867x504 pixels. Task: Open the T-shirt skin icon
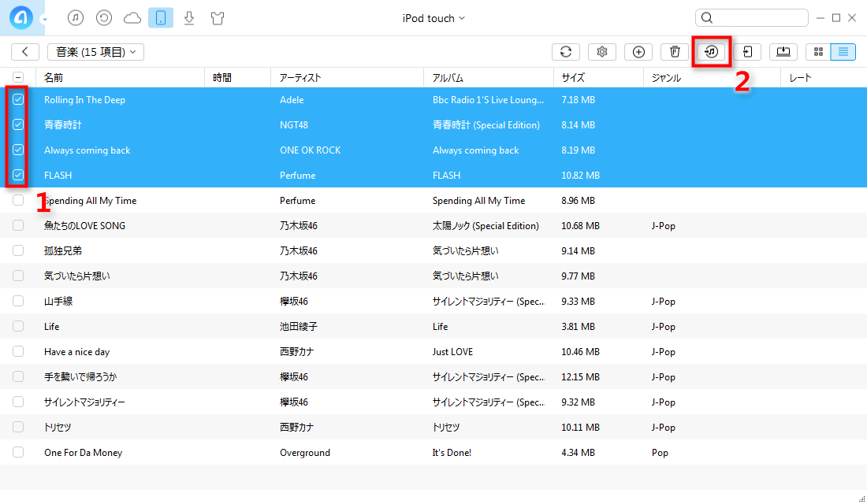click(x=218, y=17)
